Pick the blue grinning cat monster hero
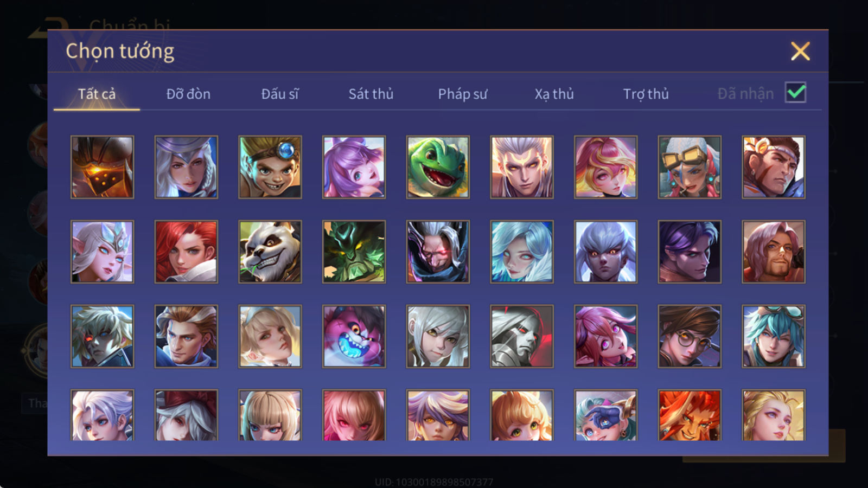The image size is (868, 488). coord(354,336)
